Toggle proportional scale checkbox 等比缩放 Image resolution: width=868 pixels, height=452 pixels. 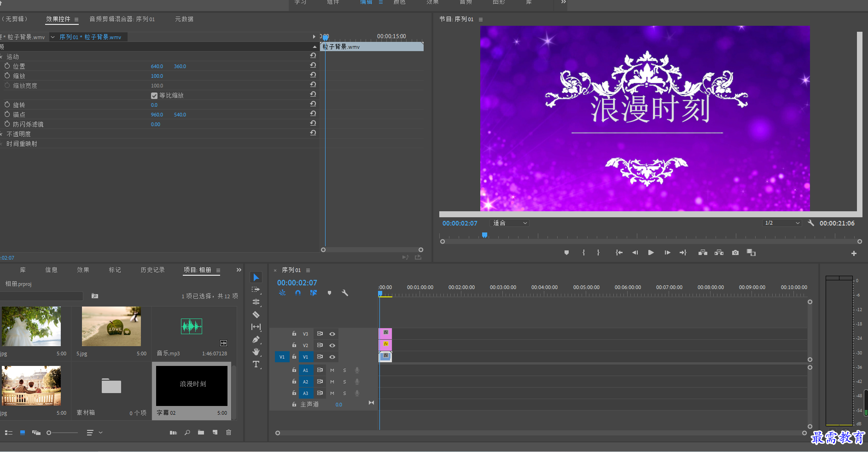pyautogui.click(x=154, y=96)
